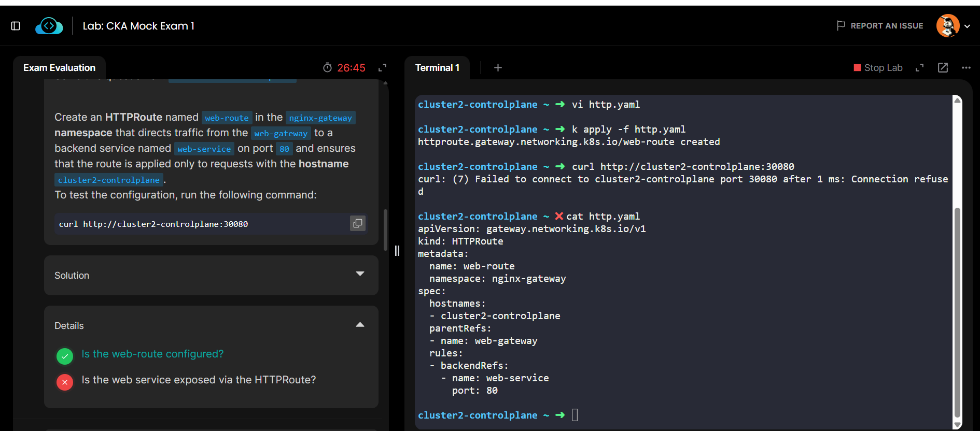The width and height of the screenshot is (980, 431).
Task: Expand the Solution section
Action: (360, 274)
